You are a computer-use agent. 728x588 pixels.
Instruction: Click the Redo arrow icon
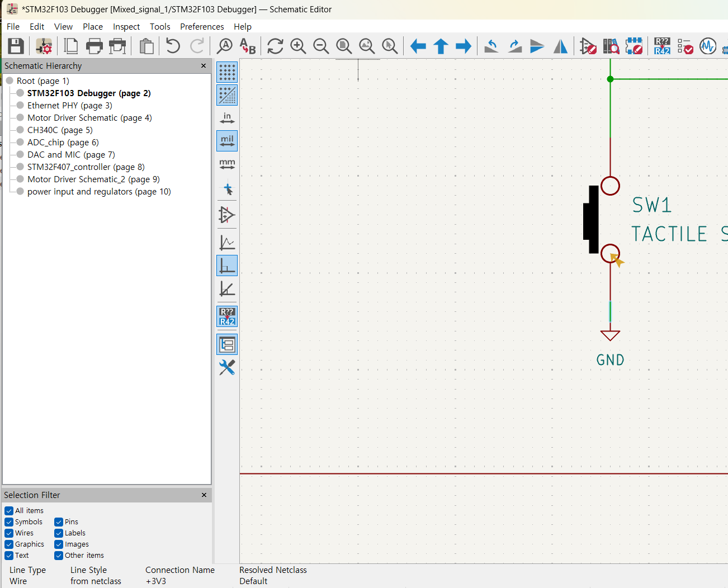coord(197,46)
